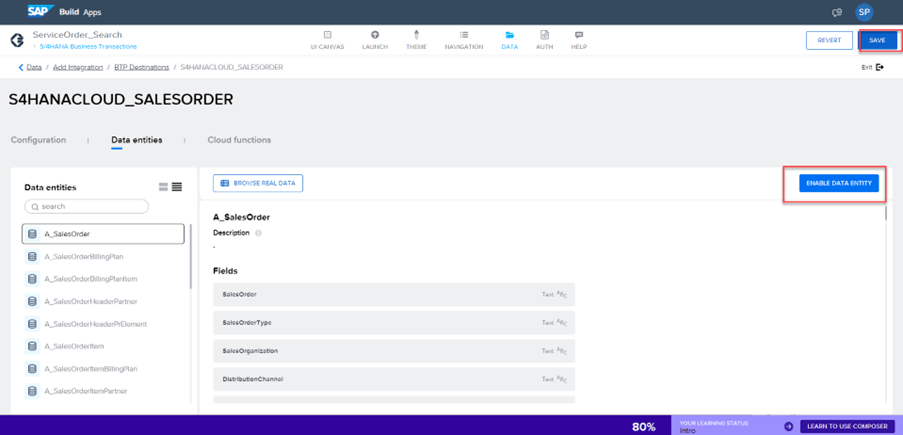Open S/4HANA Business Transactions link

coord(88,46)
